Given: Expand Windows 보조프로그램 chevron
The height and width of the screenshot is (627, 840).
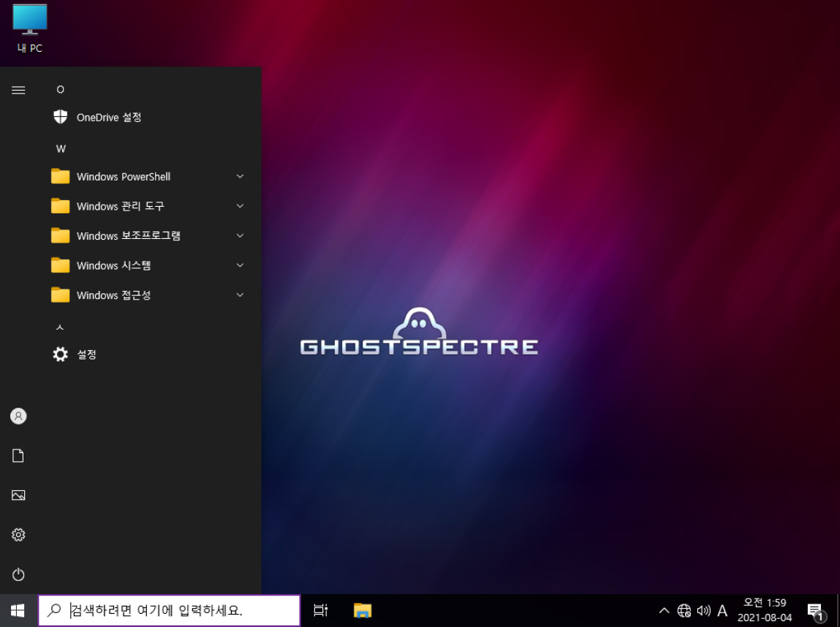Looking at the screenshot, I should [x=240, y=235].
